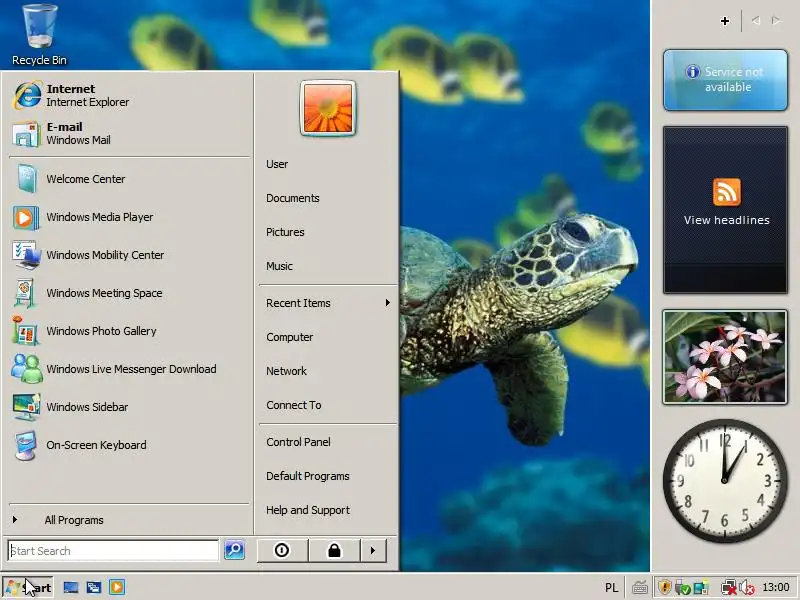Click the user account flower picture
This screenshot has height=600, width=800.
tap(328, 108)
